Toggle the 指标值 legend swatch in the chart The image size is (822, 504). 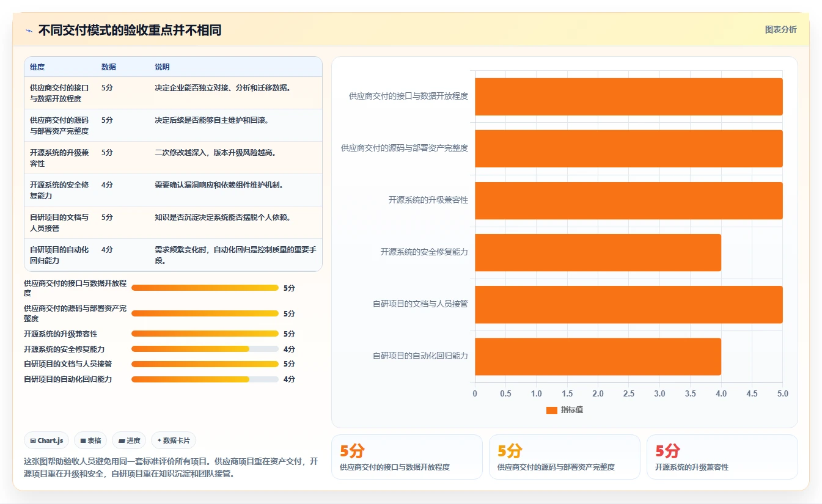[x=551, y=411]
